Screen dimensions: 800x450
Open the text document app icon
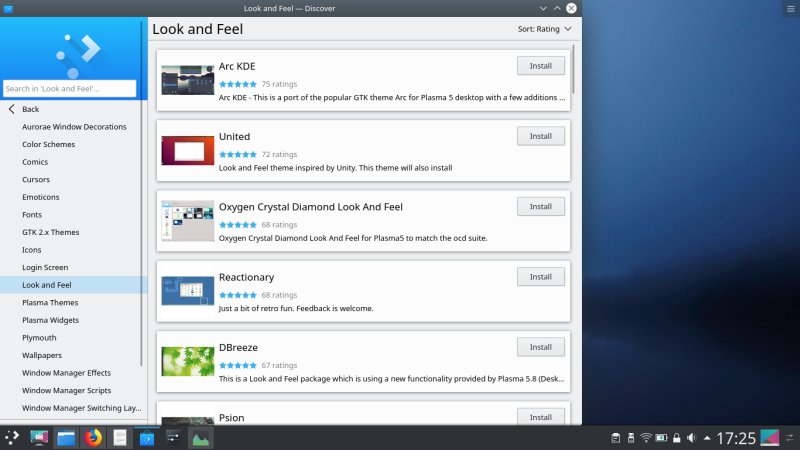point(120,438)
